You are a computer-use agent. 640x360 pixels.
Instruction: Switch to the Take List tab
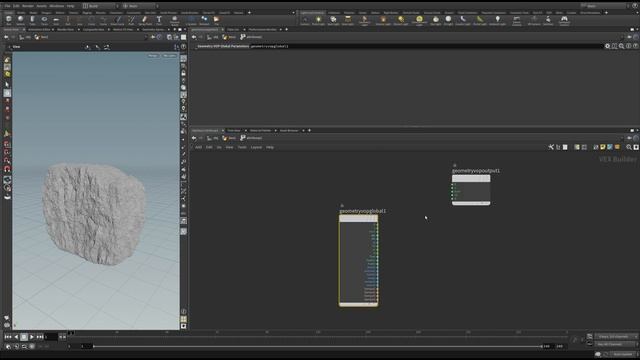(x=233, y=29)
